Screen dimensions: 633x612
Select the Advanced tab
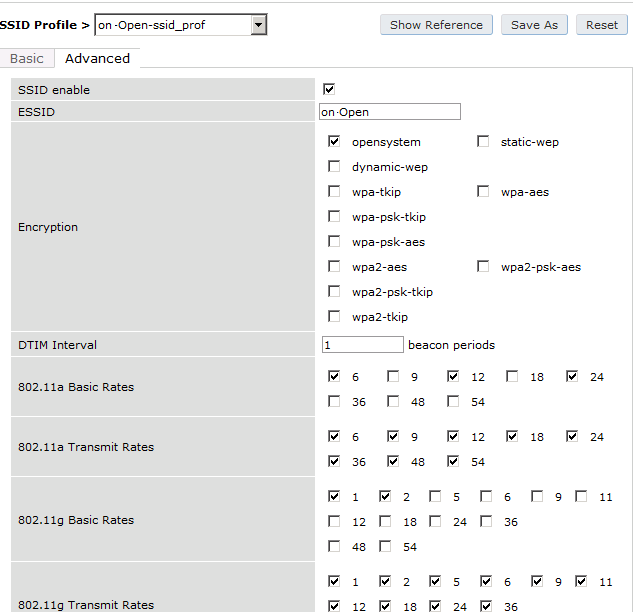click(97, 59)
